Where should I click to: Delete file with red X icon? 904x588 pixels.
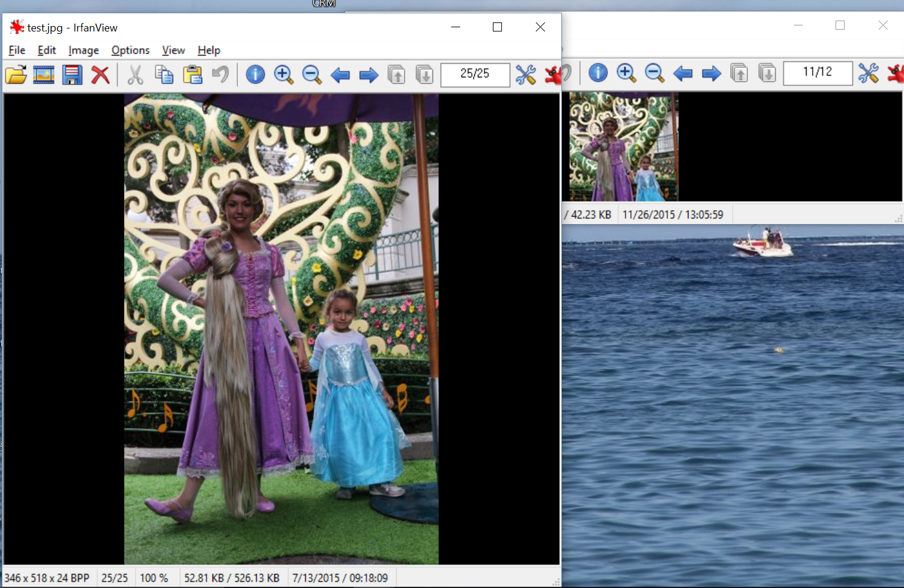pos(101,75)
